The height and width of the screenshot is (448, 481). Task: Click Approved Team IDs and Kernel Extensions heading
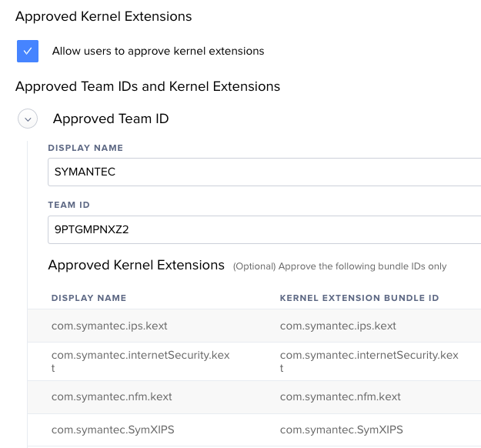click(148, 86)
